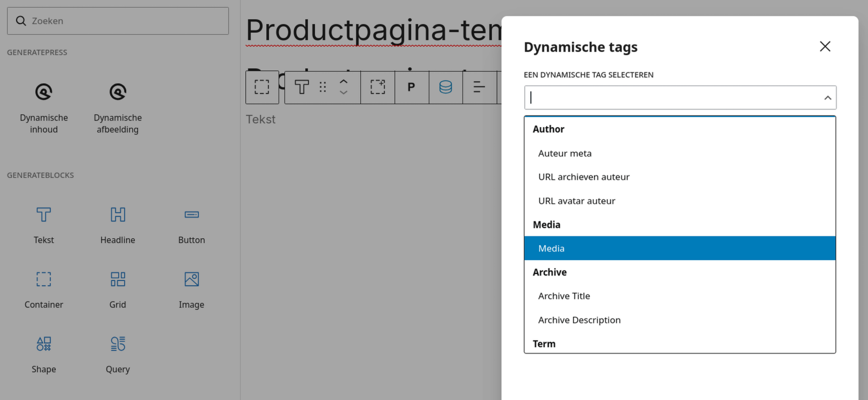Close the Dynamische tags dialog
Image resolution: width=868 pixels, height=400 pixels.
pos(825,46)
